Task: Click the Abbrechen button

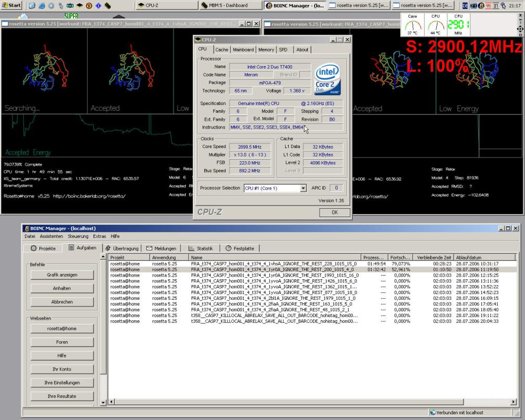Action: tap(62, 302)
